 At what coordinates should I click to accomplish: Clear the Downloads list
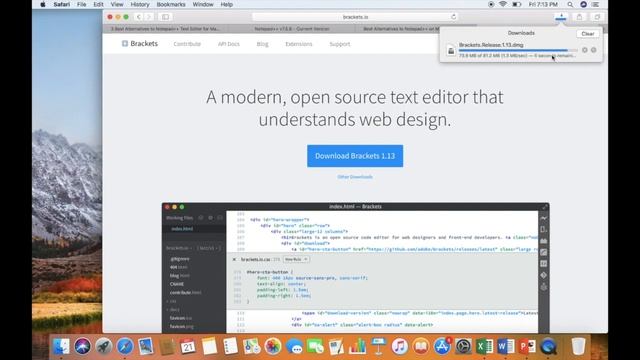588,33
